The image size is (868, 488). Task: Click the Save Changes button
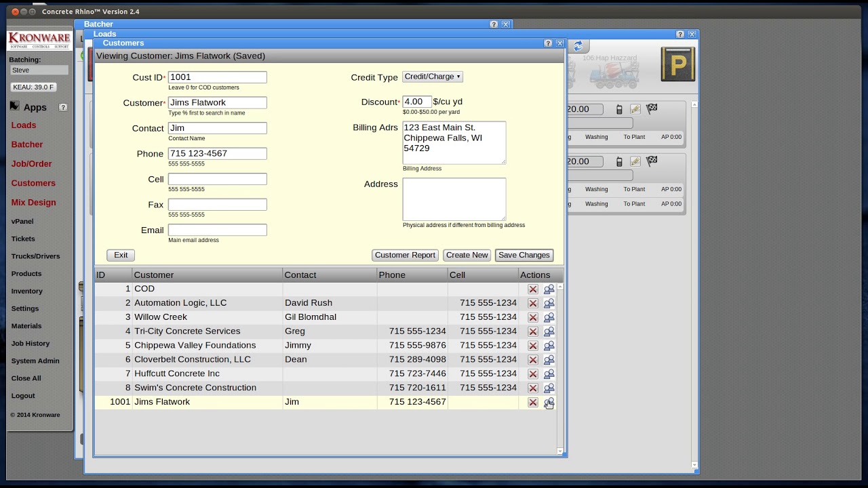point(524,256)
